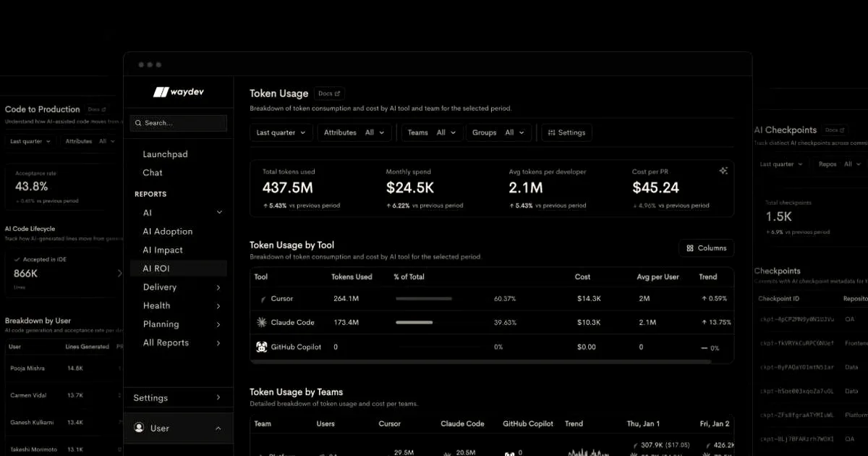This screenshot has width=868, height=456.
Task: Toggle the User menu chevron
Action: [x=218, y=428]
